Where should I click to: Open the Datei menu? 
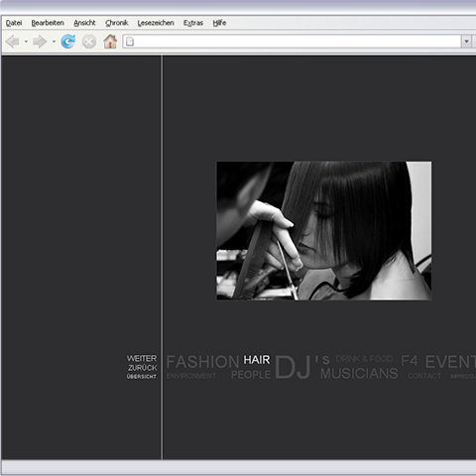point(14,23)
